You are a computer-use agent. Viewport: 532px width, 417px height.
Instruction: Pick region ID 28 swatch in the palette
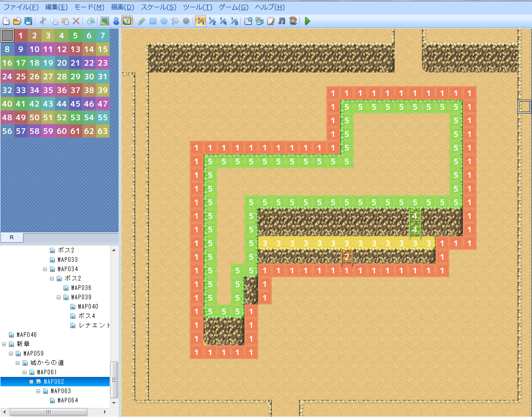(62, 76)
